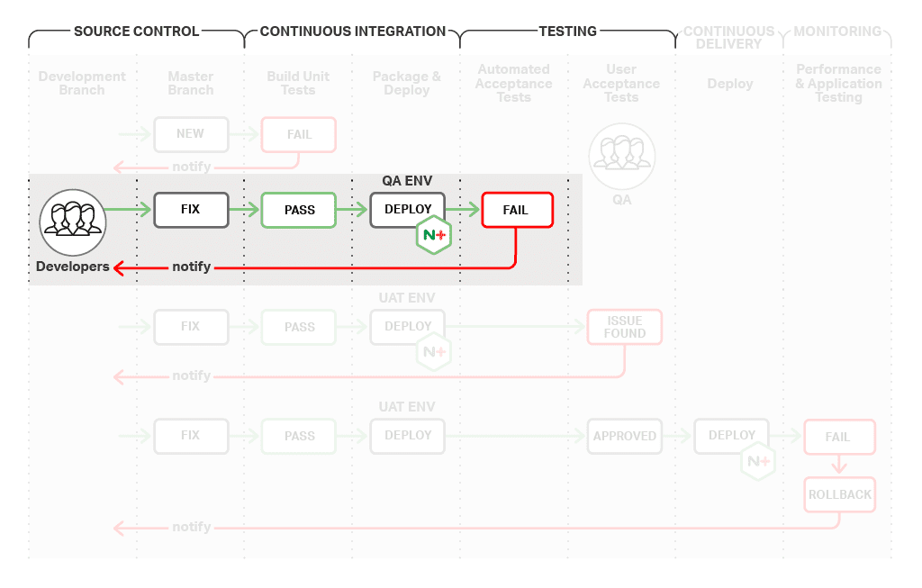Image resolution: width=922 pixels, height=588 pixels.
Task: Click the faded FAIL box under Build Unit Tests
Action: [x=299, y=135]
